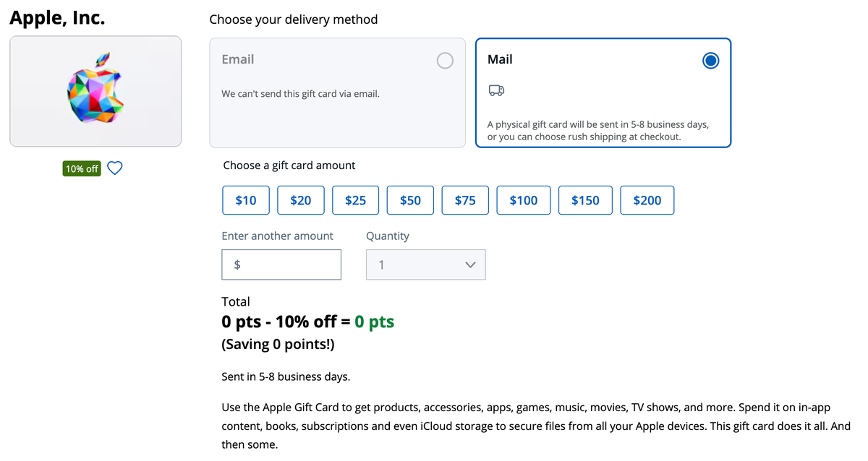Click the Apple gift card image
Screen dimensions: 868x461
95,91
